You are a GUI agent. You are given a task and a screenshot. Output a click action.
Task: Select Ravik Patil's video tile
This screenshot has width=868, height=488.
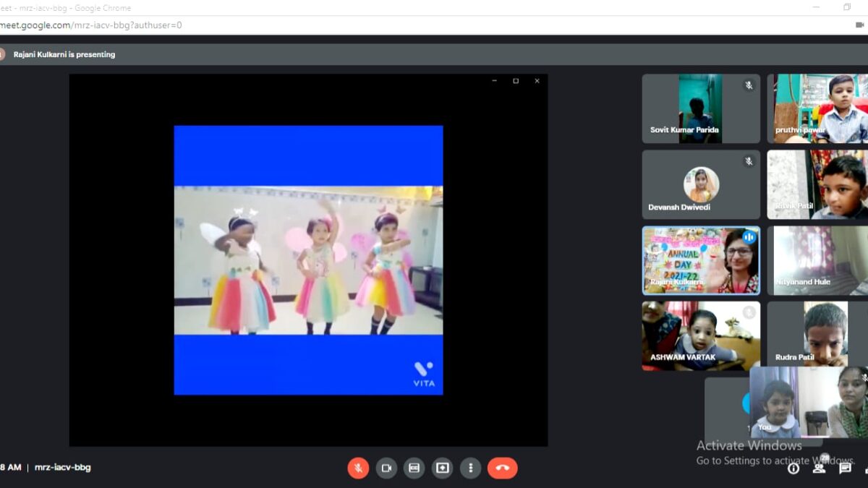(817, 184)
